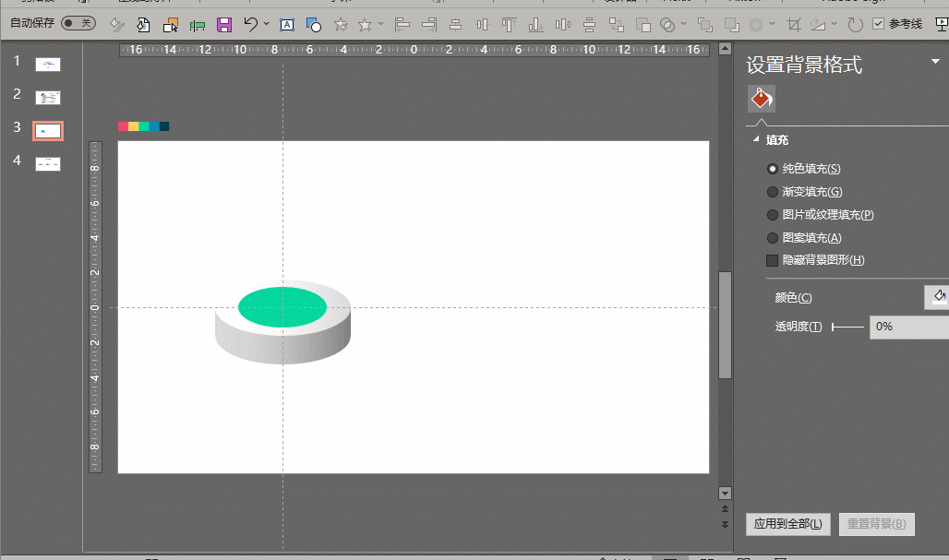The height and width of the screenshot is (560, 949).
Task: Distribute objects vertically
Action: [x=590, y=25]
